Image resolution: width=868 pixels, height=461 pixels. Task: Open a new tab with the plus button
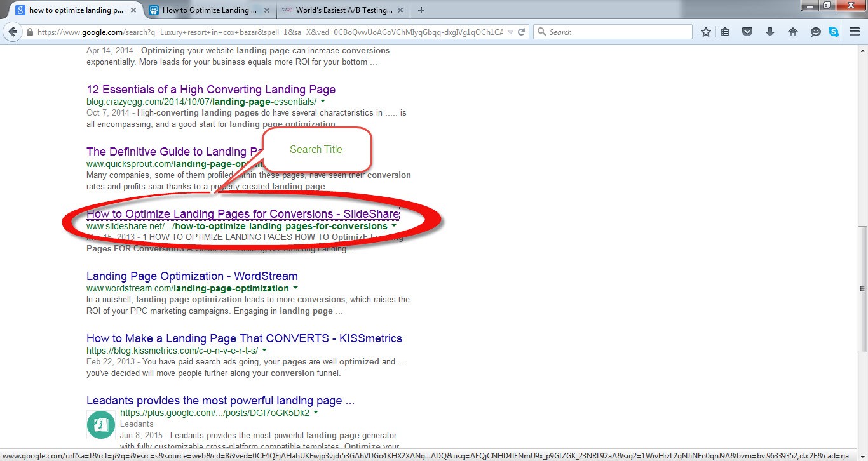point(421,10)
